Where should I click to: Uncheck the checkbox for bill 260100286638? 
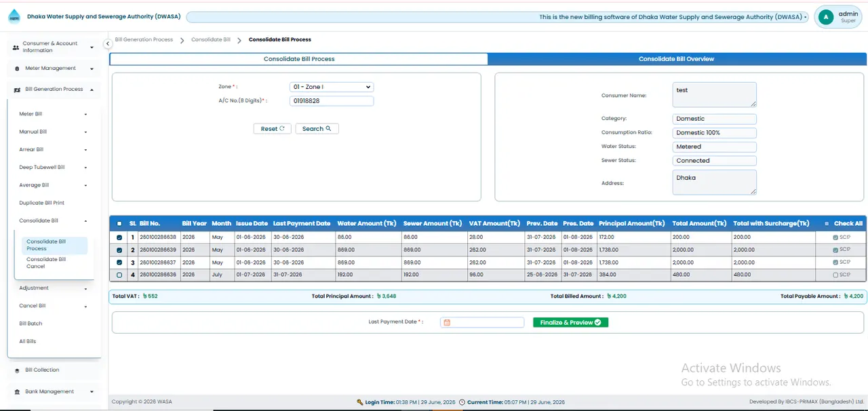pyautogui.click(x=119, y=237)
